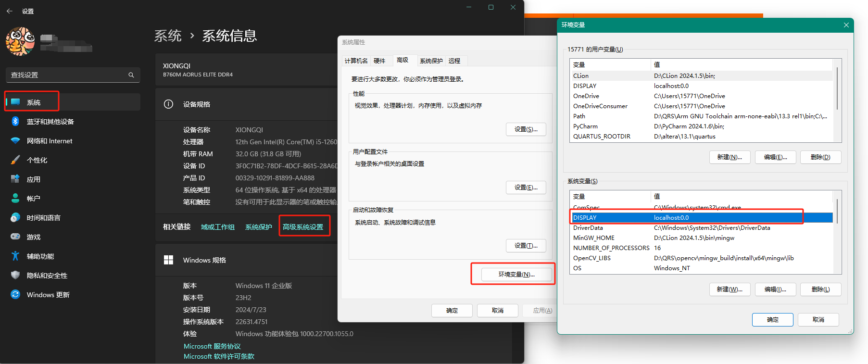Open the Microsoft 服务协议 link
The width and height of the screenshot is (868, 364).
tap(212, 346)
